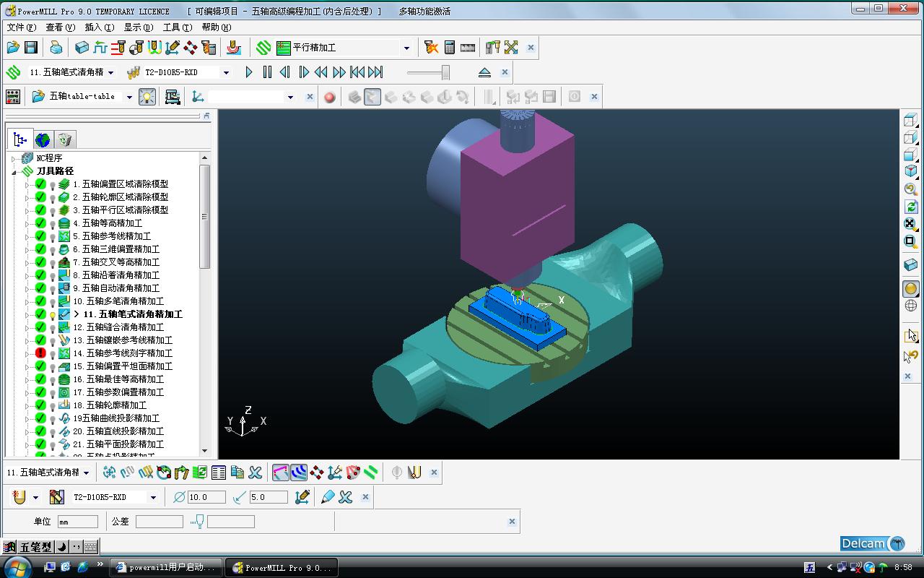Expand toolpath 4.五轴等高精加工
This screenshot has height=578, width=924.
(x=27, y=223)
